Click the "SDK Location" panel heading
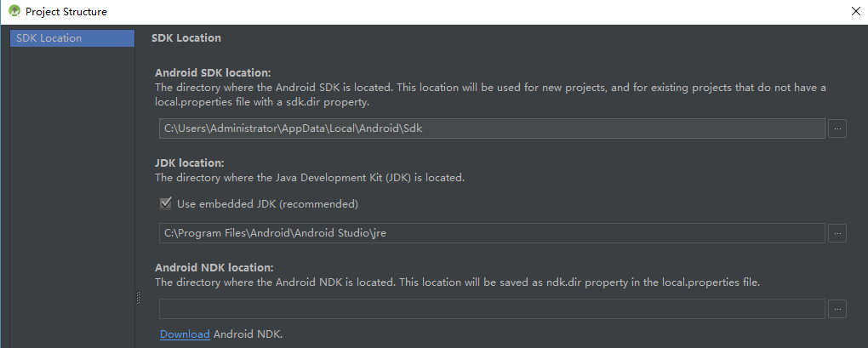This screenshot has height=348, width=868. 186,38
